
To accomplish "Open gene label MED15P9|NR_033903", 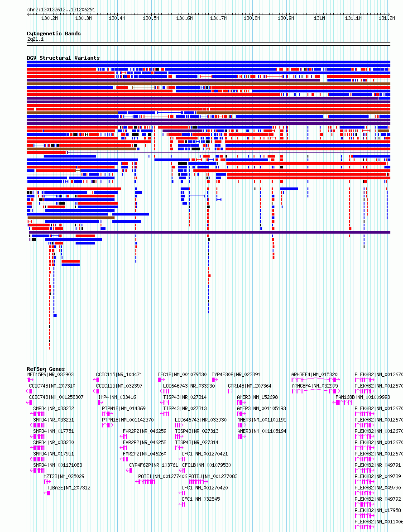I will click(50, 374).
